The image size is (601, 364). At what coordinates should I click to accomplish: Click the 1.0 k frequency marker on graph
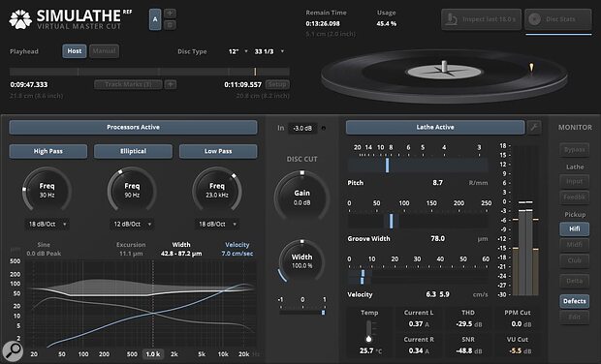point(152,354)
